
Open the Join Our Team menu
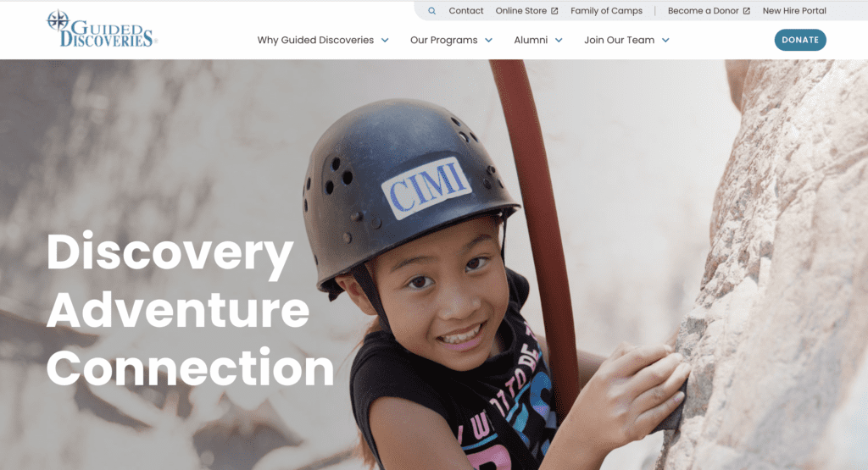tap(620, 40)
